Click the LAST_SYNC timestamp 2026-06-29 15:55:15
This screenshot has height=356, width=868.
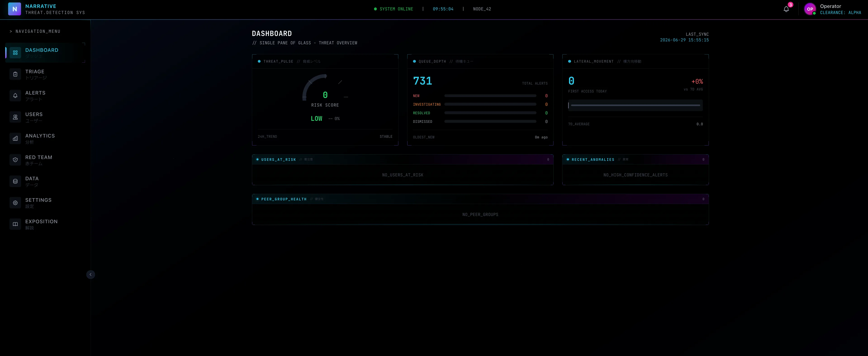684,40
